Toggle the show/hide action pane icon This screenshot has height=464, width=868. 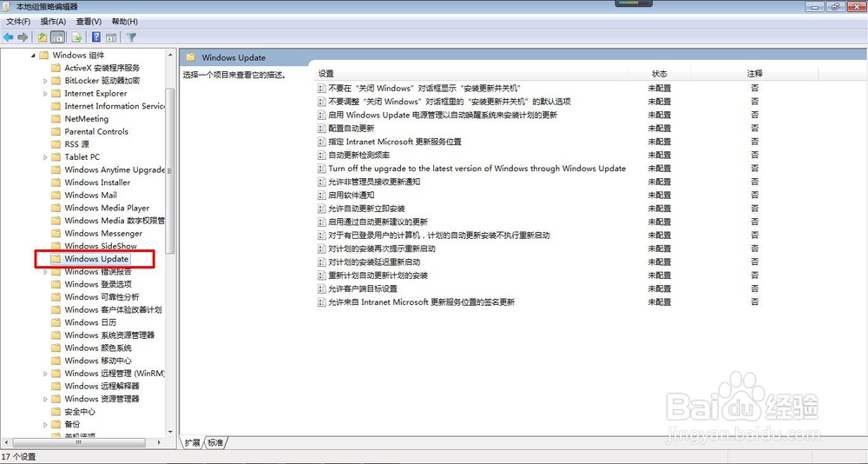[x=111, y=37]
